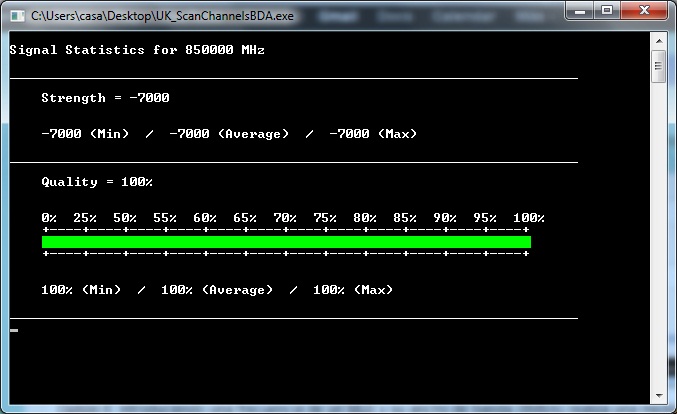Click the '-7000 (Max)' strength value
677x414 pixels.
[x=373, y=134]
